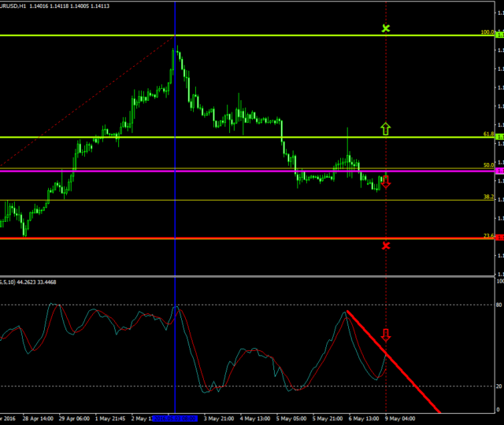504x425 pixels.
Task: Click the red X marker below the 23.6 line
Action: pyautogui.click(x=386, y=246)
